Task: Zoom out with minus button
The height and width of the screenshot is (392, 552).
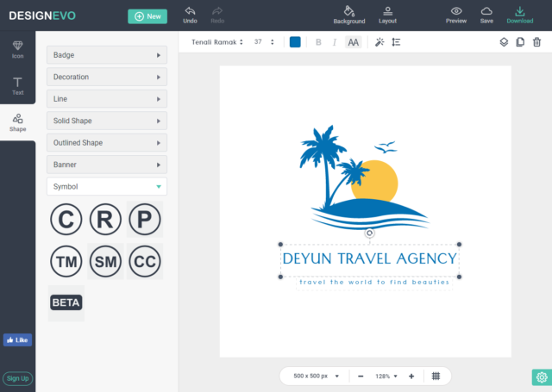Action: [361, 376]
